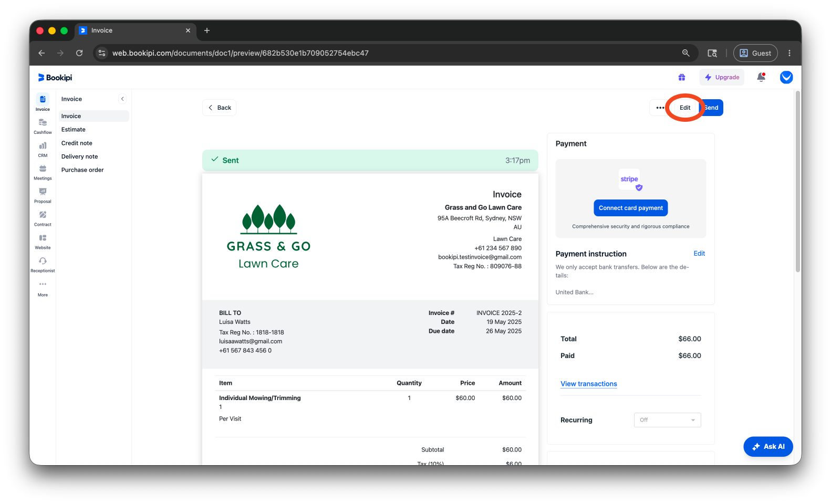Go back in browser history

(x=41, y=53)
